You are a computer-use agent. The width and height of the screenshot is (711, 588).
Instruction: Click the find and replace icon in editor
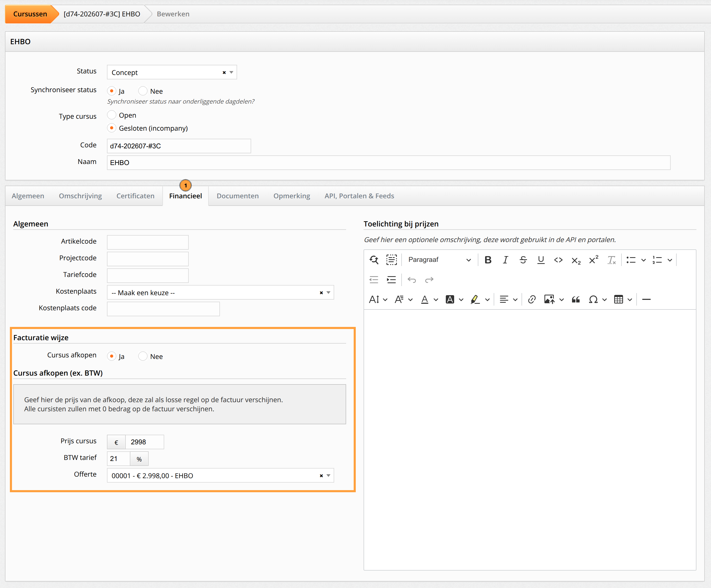coord(374,260)
